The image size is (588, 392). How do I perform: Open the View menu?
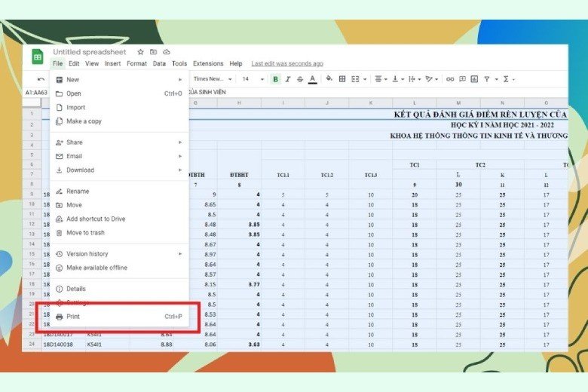click(x=92, y=63)
